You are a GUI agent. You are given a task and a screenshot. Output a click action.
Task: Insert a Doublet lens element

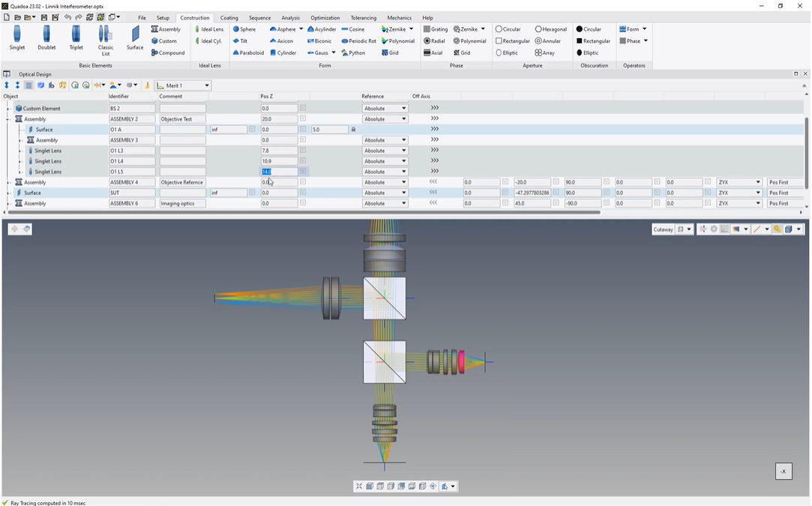(46, 37)
